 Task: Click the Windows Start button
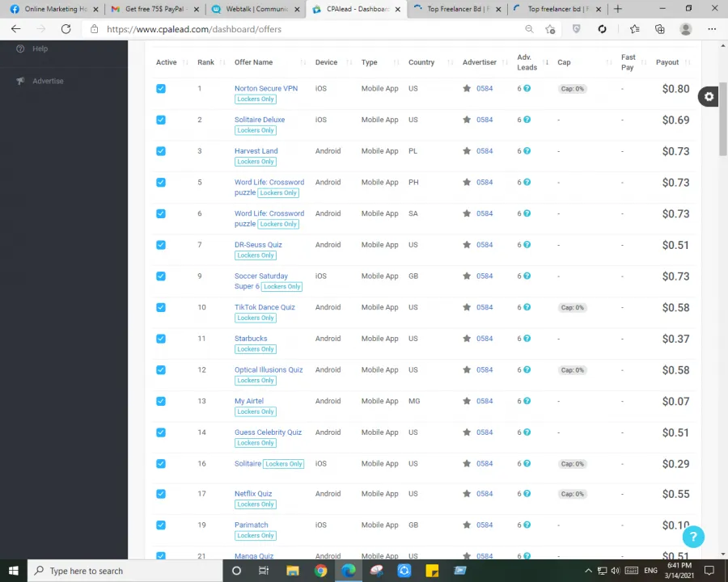(x=14, y=571)
